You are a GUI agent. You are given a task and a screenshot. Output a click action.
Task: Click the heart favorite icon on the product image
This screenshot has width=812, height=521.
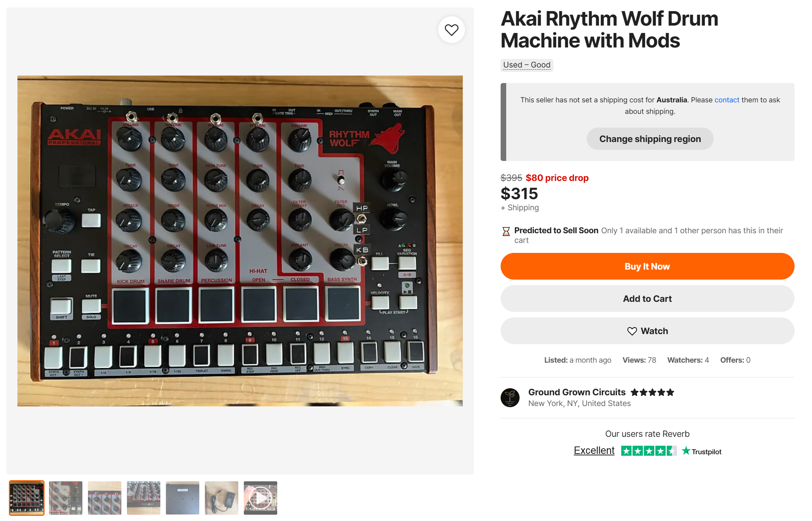451,30
